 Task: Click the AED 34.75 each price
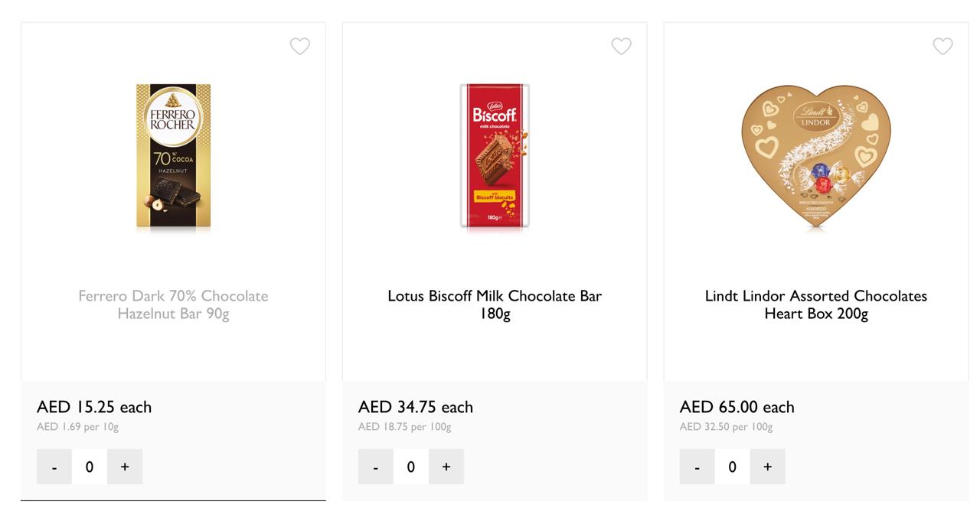[415, 407]
